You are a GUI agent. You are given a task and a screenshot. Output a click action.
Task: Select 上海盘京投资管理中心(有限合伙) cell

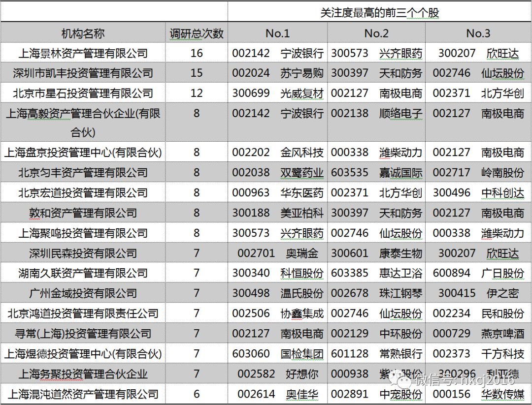point(83,152)
